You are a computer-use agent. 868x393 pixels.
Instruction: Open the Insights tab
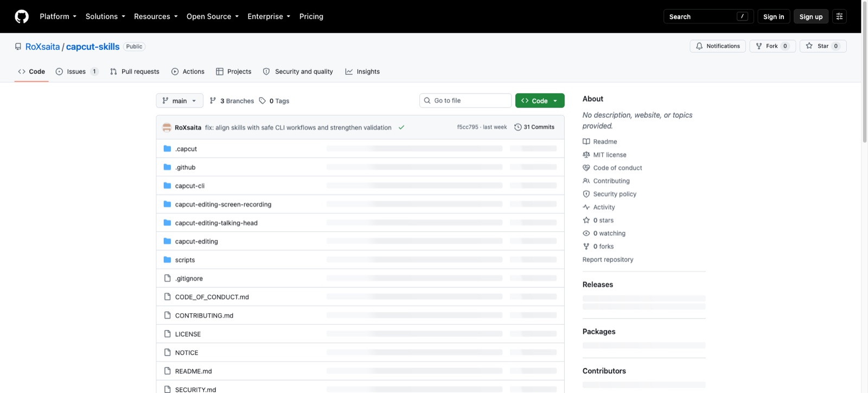362,72
